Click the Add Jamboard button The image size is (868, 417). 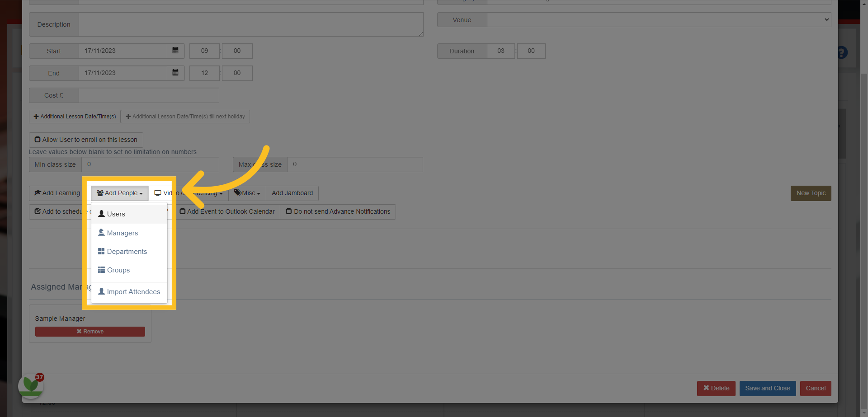pos(292,193)
